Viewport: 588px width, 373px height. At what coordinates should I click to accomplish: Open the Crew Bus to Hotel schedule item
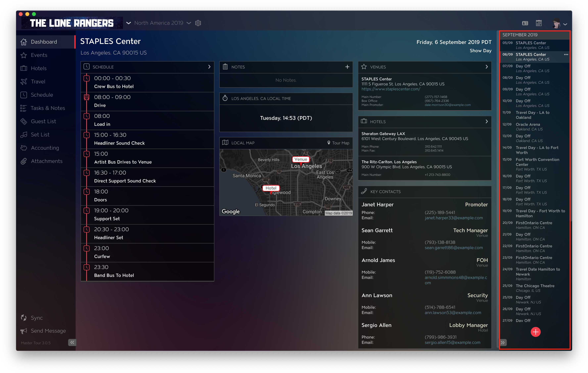click(x=147, y=82)
